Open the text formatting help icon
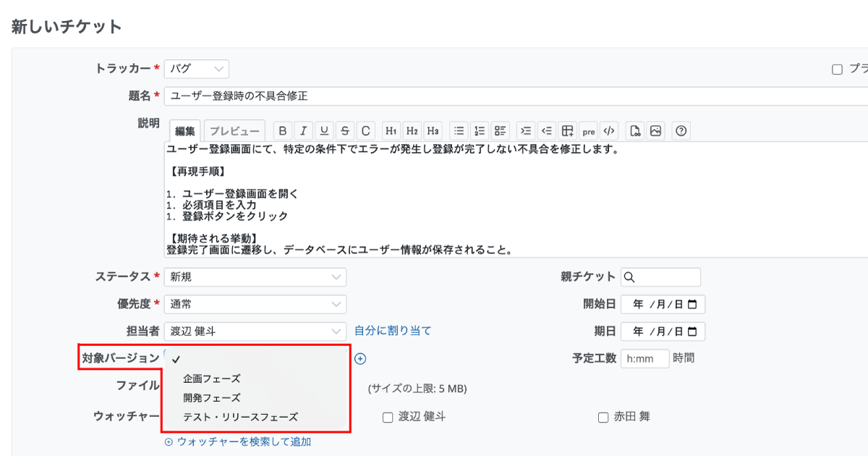Viewport: 868px width, 456px height. pyautogui.click(x=681, y=131)
